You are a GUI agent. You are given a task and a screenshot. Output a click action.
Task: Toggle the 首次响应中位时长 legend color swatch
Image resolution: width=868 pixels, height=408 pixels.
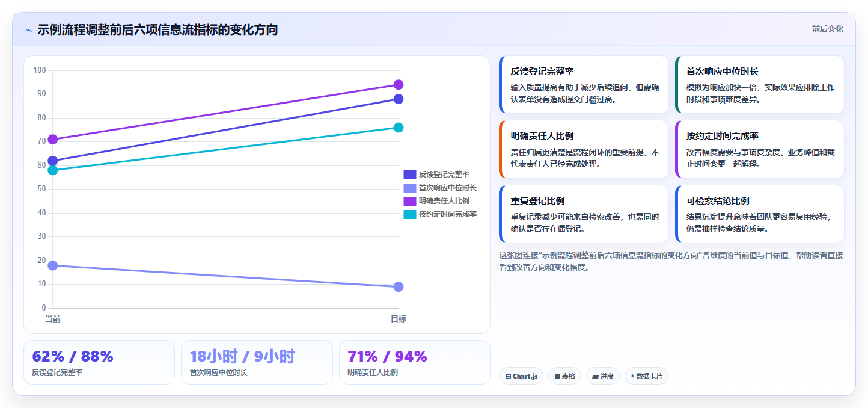409,188
